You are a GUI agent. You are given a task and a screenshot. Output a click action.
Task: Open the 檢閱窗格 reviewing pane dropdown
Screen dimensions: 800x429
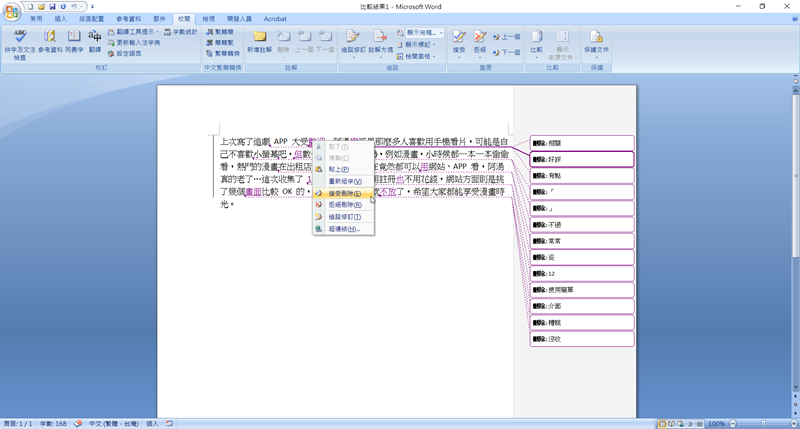(420, 57)
